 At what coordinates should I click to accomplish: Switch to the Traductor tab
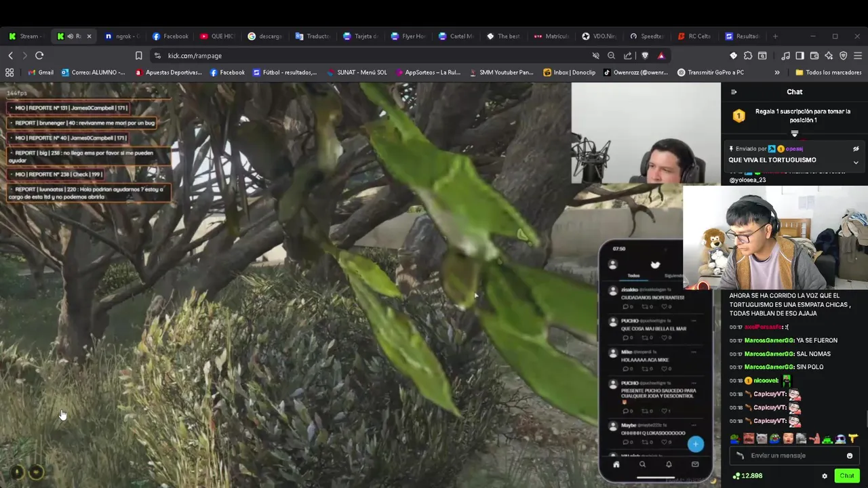pos(312,36)
